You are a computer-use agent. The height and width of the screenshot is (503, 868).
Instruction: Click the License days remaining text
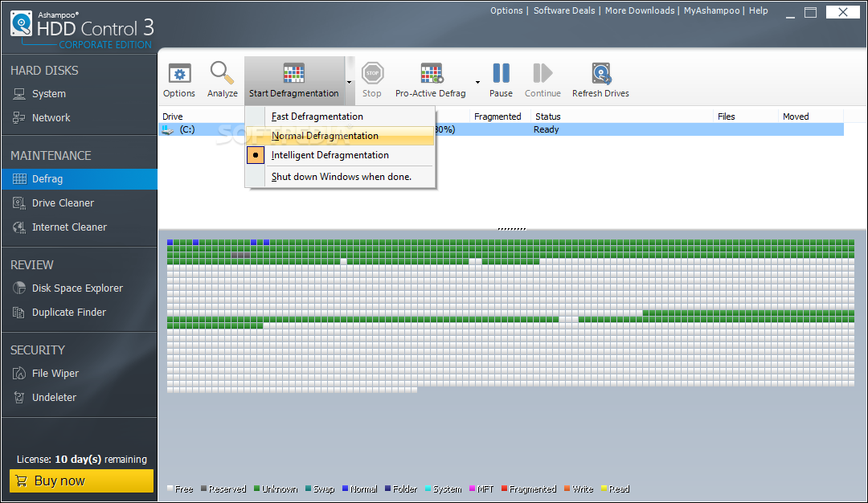click(81, 460)
